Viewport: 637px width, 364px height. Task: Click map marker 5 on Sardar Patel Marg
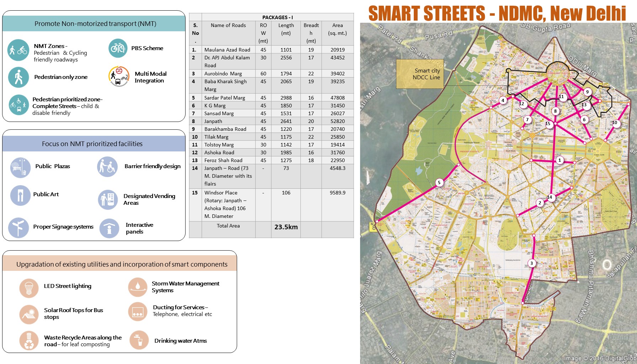click(x=439, y=183)
